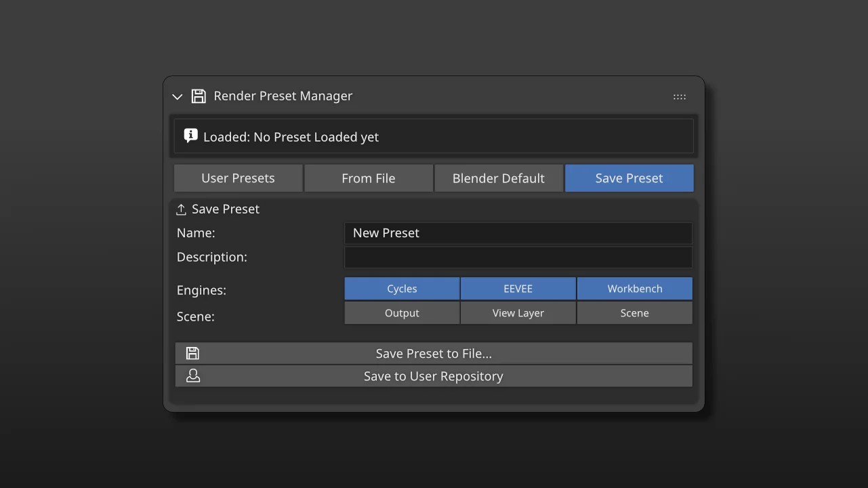Collapse the Render Preset Manager panel
868x488 pixels.
tap(177, 96)
